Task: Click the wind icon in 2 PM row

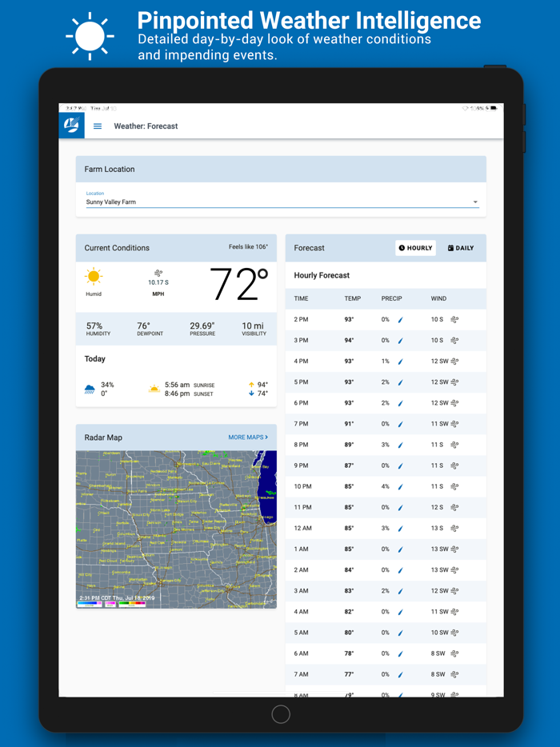Action: [454, 320]
